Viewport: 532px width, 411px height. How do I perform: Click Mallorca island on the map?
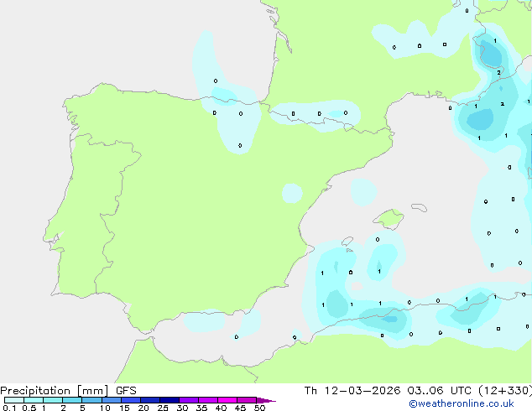(x=389, y=219)
